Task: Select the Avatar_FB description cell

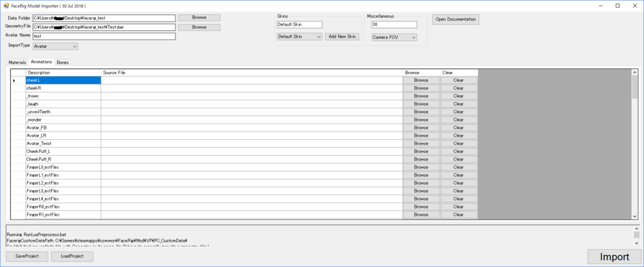Action: tap(64, 128)
